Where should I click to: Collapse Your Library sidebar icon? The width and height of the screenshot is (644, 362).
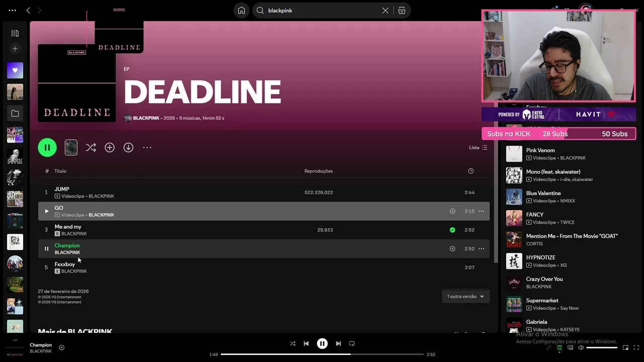click(x=15, y=33)
